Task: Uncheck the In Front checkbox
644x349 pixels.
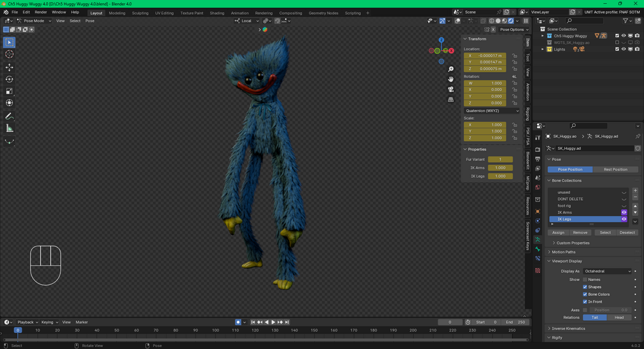Action: tap(585, 302)
